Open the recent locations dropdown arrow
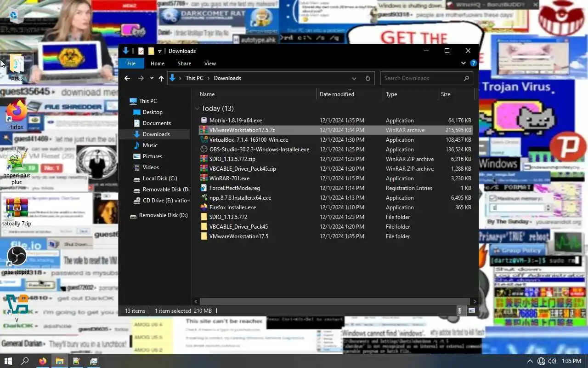The image size is (588, 368). (152, 78)
